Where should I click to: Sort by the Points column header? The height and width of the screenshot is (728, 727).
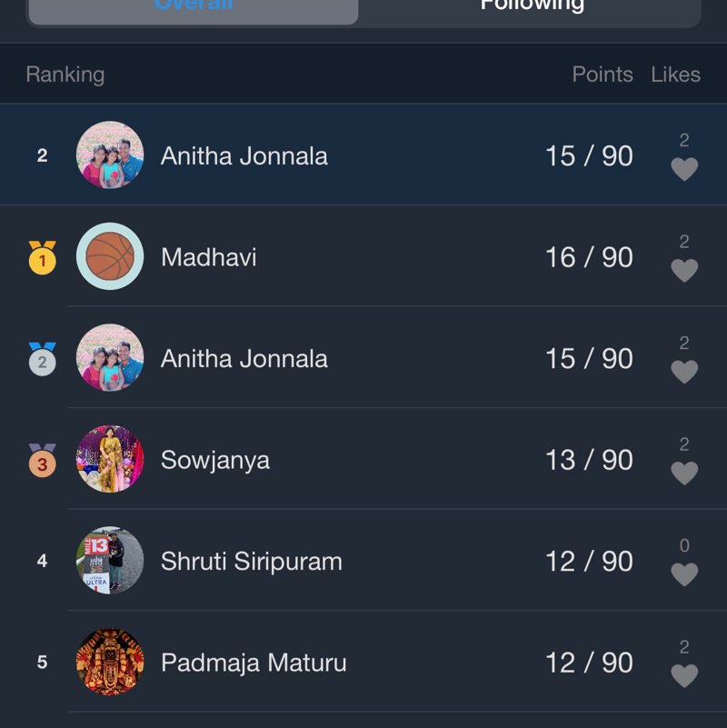click(603, 75)
